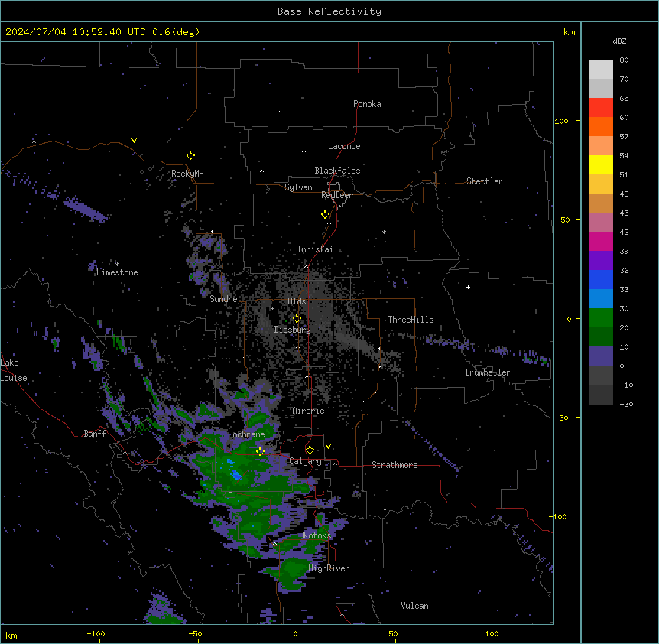Pick the red 60-65 dBZ legend swatch
This screenshot has width=659, height=644.
[x=601, y=108]
